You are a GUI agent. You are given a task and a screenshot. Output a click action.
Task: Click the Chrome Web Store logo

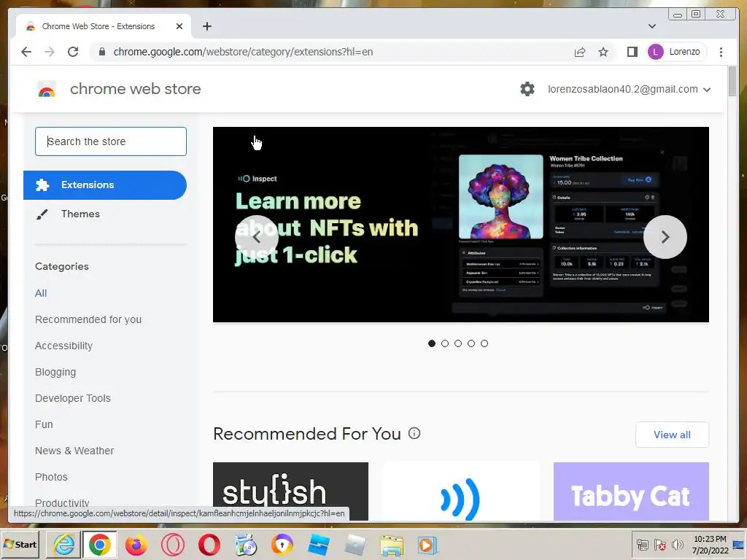pyautogui.click(x=47, y=89)
